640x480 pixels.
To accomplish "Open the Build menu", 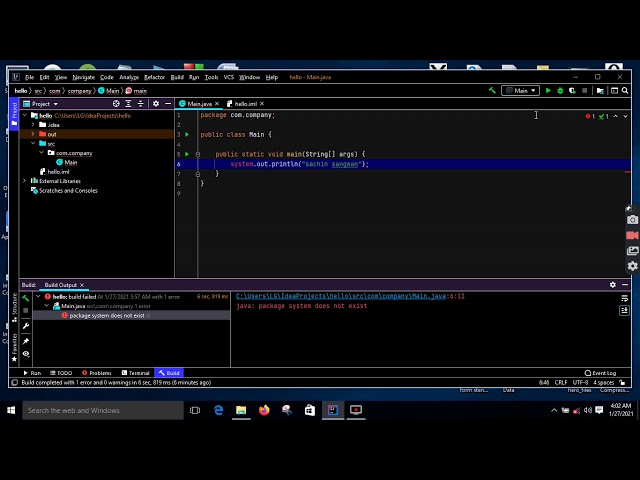I will pyautogui.click(x=177, y=77).
